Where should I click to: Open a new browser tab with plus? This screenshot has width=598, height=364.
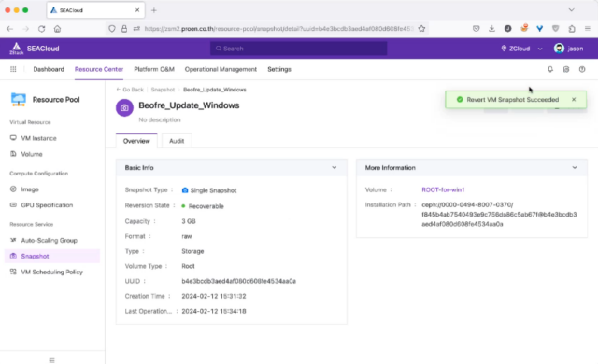153,10
